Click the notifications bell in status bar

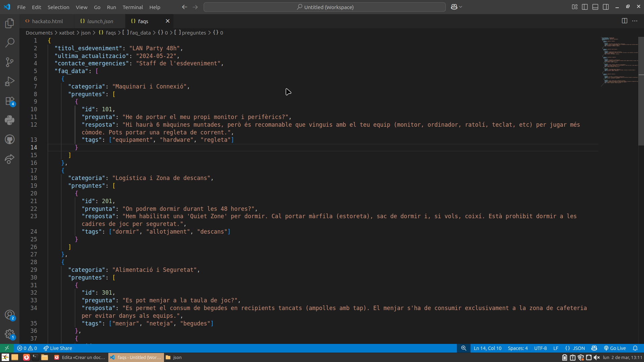[x=636, y=348]
